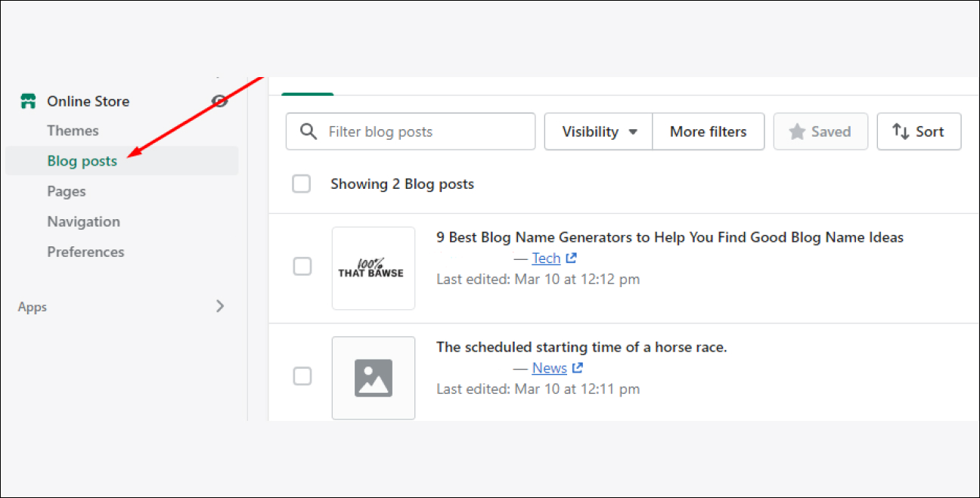Viewport: 980px width, 498px height.
Task: Open News blog external link icon
Action: click(578, 368)
